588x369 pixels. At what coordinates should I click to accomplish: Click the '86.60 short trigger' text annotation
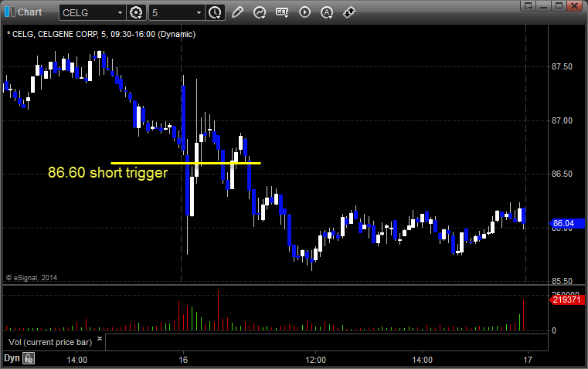tap(108, 173)
